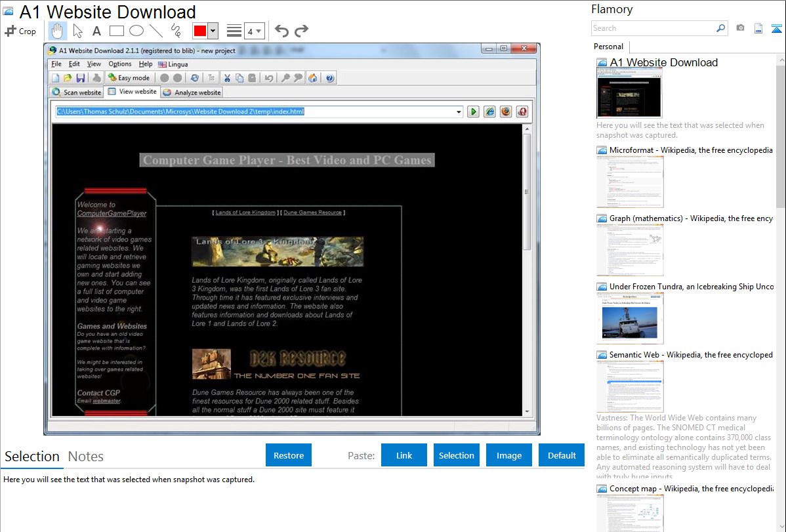Pick the text annotation tool A
Screen dimensions: 786x532
coord(96,31)
